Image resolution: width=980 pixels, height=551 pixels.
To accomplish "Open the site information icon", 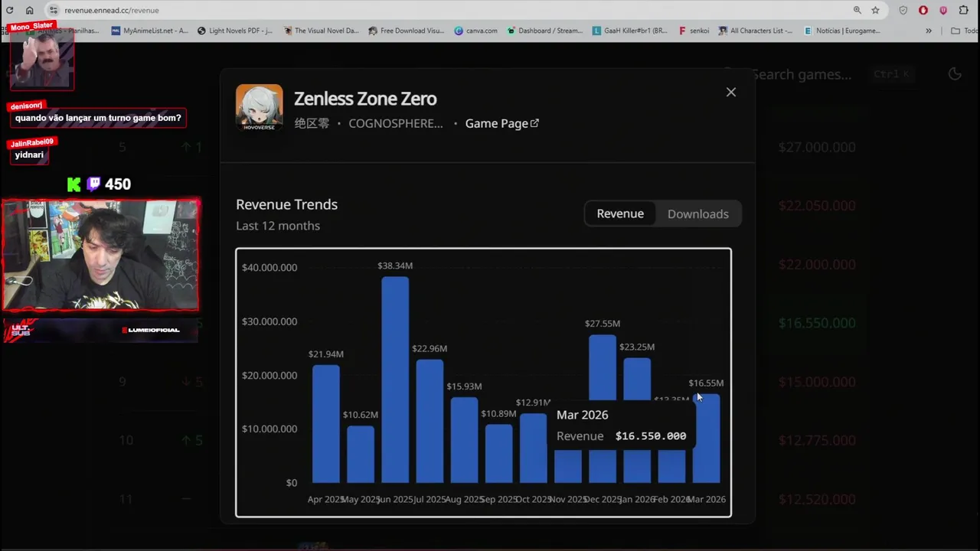I will coord(53,10).
